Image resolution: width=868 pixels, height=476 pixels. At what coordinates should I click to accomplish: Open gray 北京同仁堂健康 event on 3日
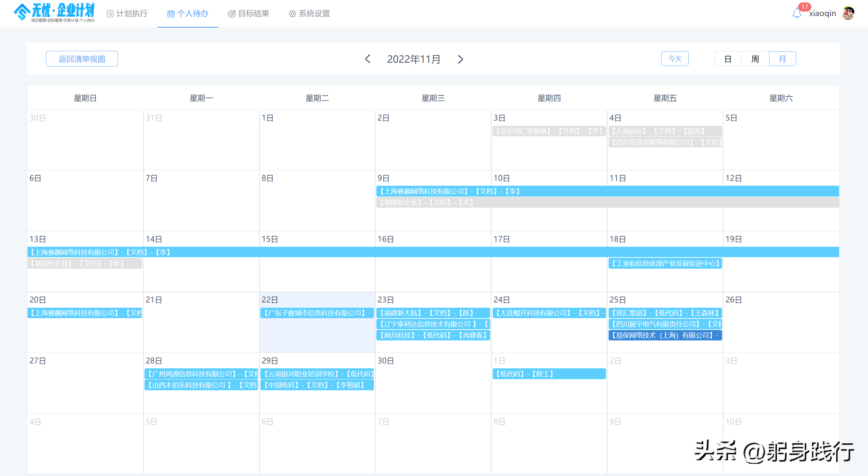(549, 131)
